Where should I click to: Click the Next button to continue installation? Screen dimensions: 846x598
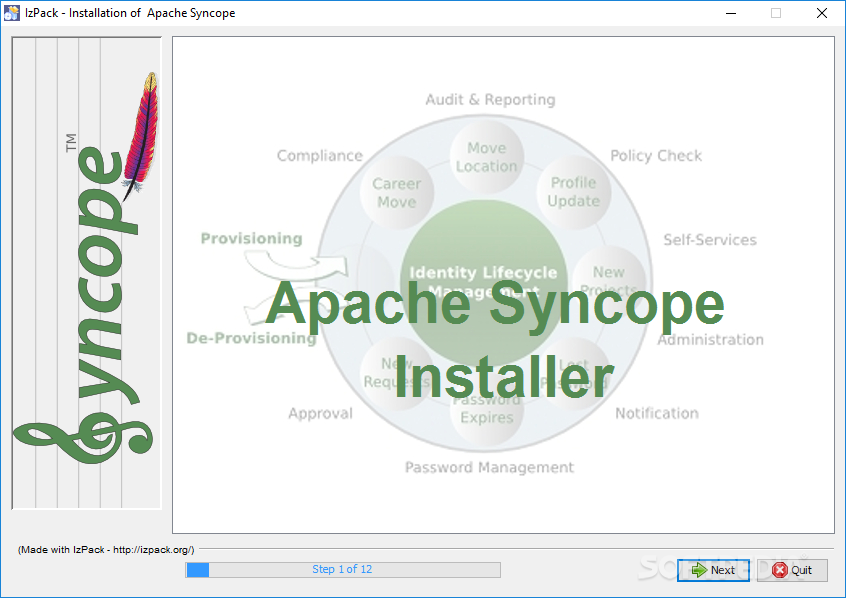713,570
